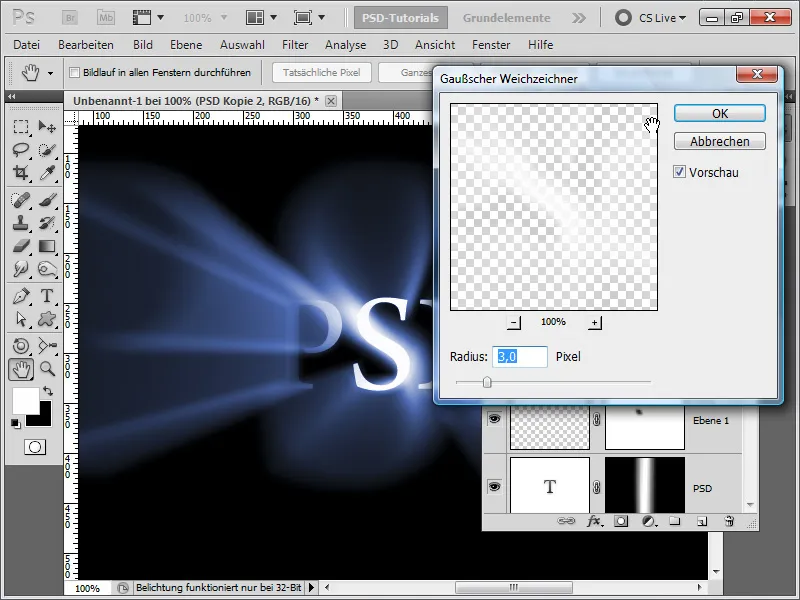Select the Crop tool
Image resolution: width=800 pixels, height=600 pixels.
pyautogui.click(x=21, y=173)
